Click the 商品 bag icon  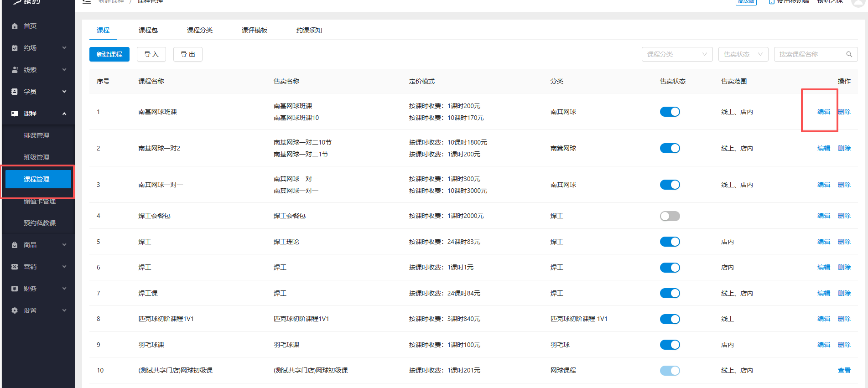click(x=15, y=245)
